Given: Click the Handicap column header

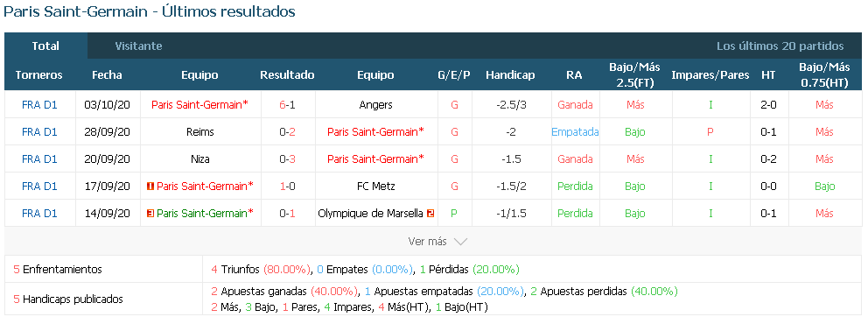Looking at the screenshot, I should point(510,74).
